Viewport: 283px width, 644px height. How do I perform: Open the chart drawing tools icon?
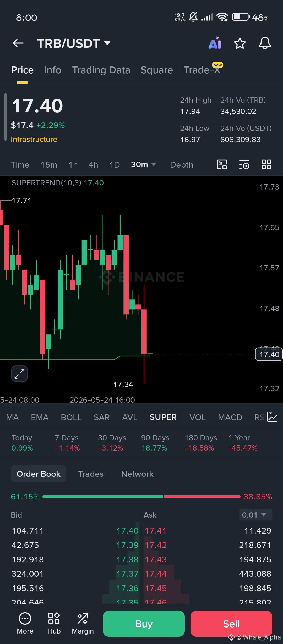[222, 165]
